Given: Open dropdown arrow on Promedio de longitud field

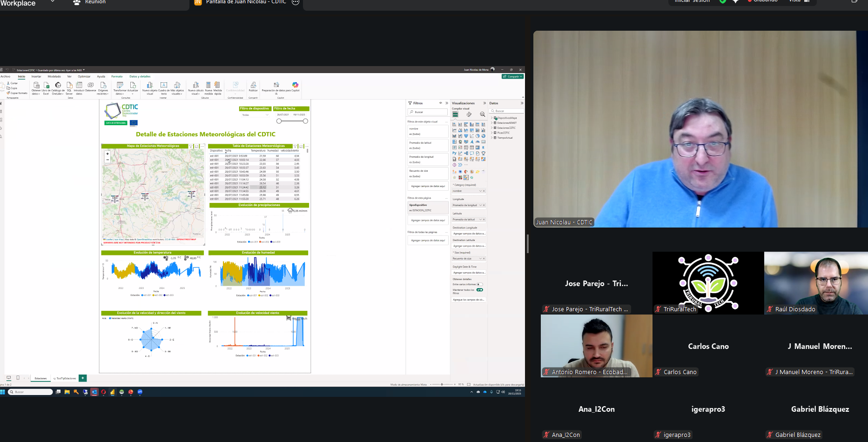Looking at the screenshot, I should point(480,205).
